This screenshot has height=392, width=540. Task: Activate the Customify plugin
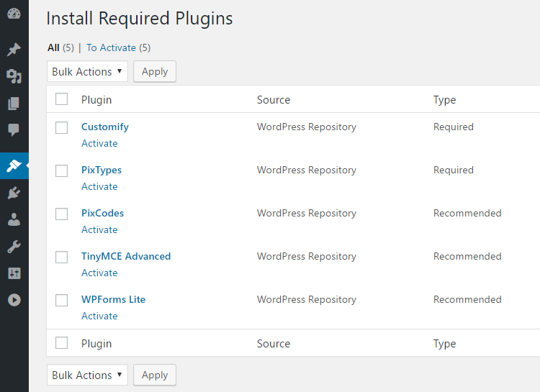99,143
